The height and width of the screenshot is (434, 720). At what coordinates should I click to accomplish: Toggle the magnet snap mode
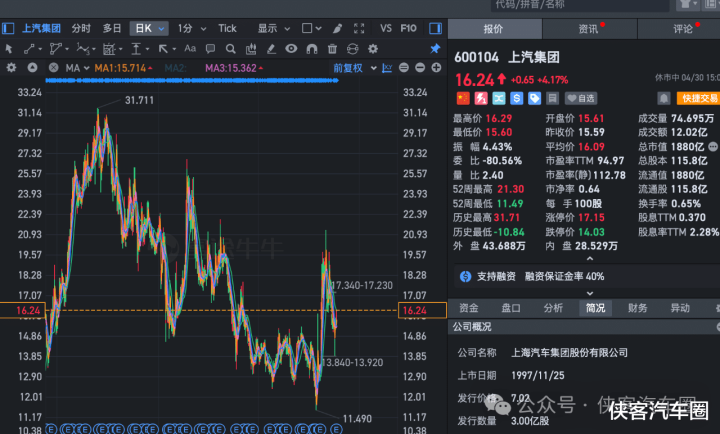tap(312, 49)
